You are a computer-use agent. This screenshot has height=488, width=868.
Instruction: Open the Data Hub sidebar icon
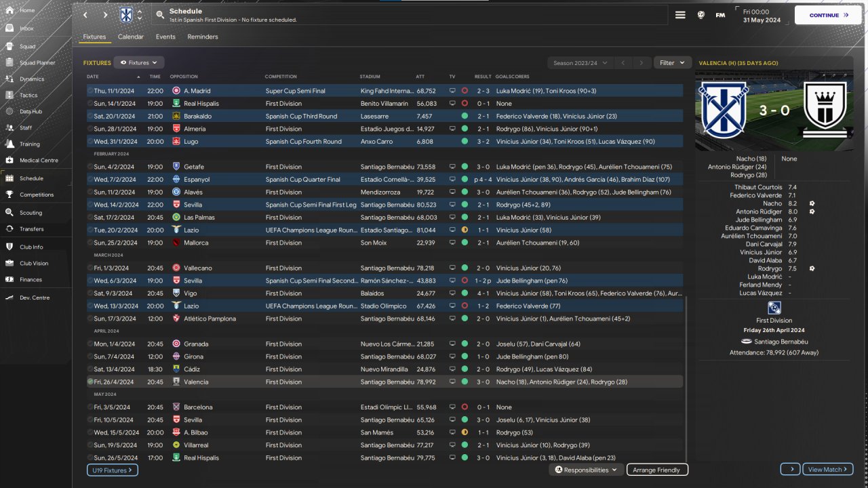9,111
